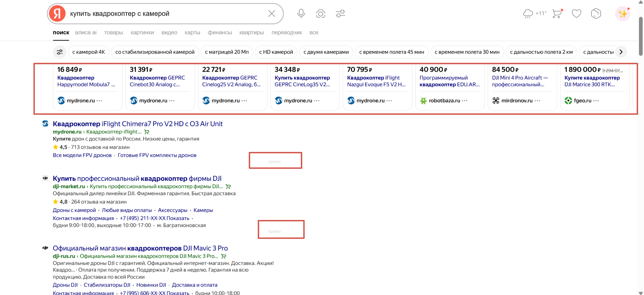Click cart icon next to dji-market.ru URL

pyautogui.click(x=228, y=187)
